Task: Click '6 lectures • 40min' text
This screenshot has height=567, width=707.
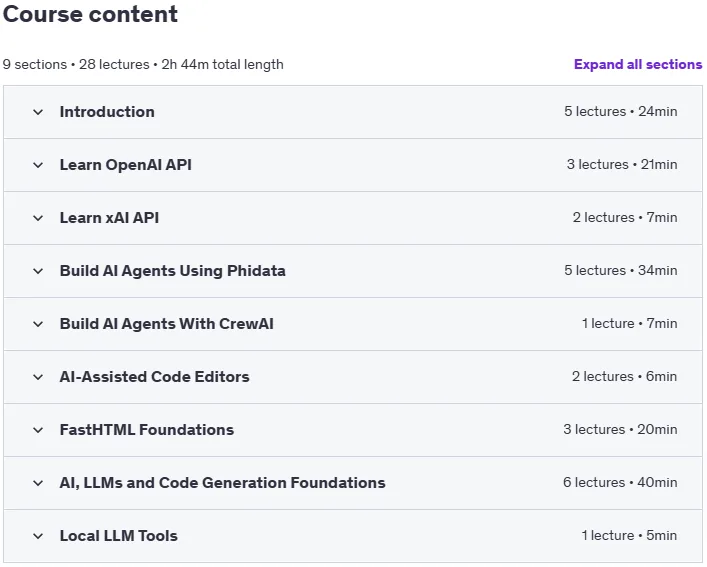Action: pyautogui.click(x=620, y=482)
